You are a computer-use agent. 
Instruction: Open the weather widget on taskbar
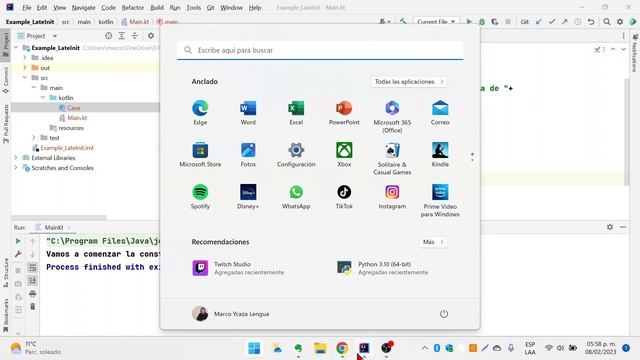tap(36, 348)
